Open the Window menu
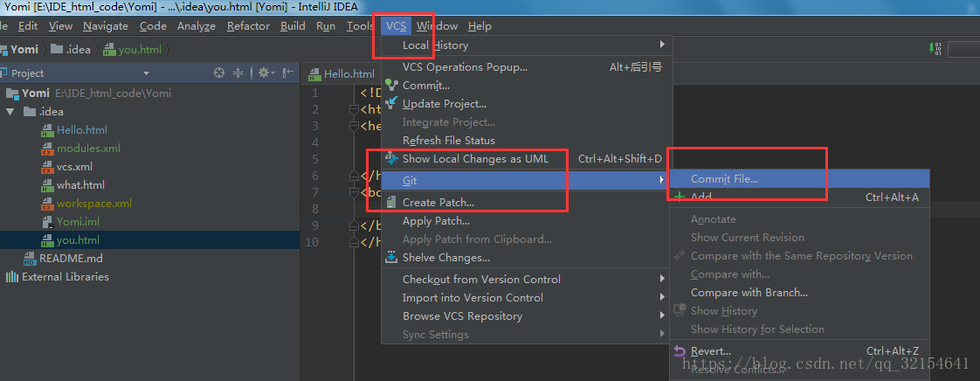The width and height of the screenshot is (980, 381). pos(437,26)
